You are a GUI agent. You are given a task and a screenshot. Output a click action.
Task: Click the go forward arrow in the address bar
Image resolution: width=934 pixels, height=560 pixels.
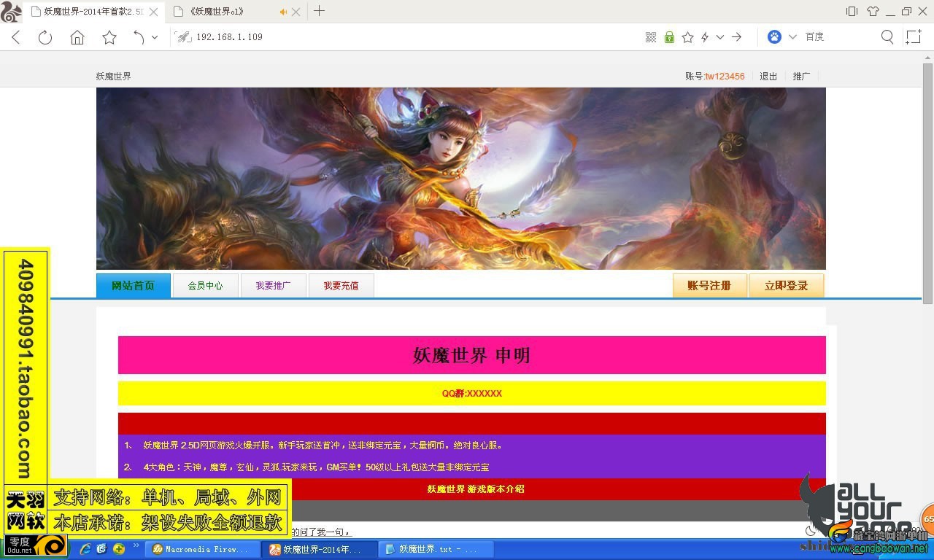(737, 37)
